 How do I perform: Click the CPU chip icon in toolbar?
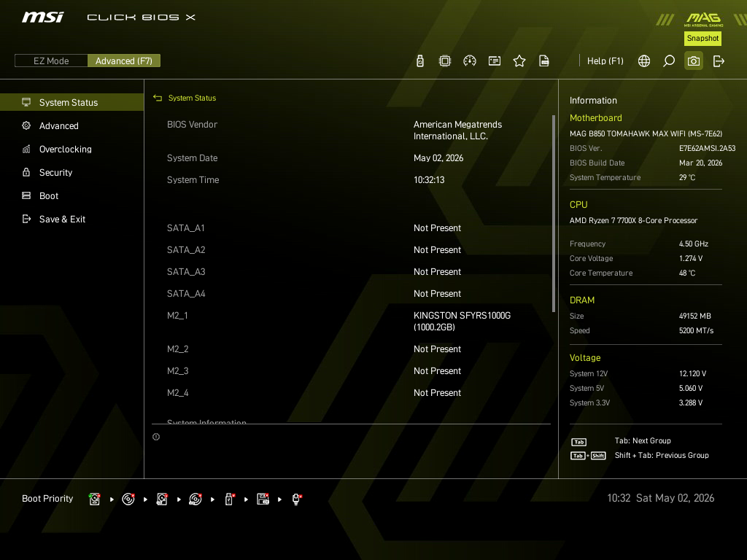pos(444,61)
